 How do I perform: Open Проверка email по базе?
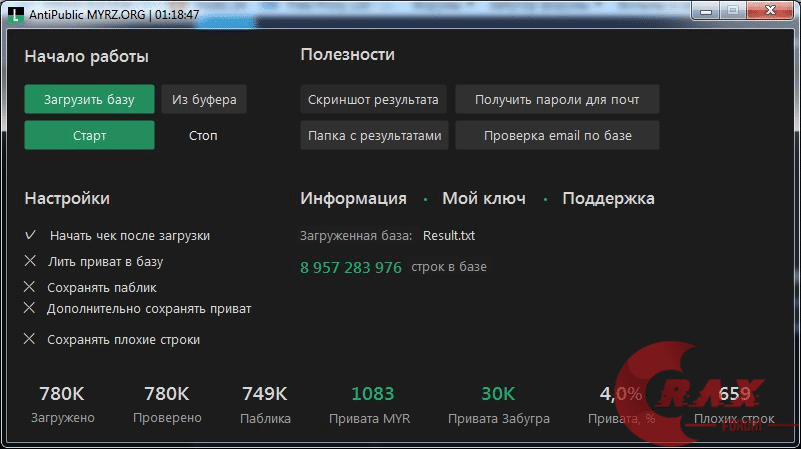coord(557,135)
